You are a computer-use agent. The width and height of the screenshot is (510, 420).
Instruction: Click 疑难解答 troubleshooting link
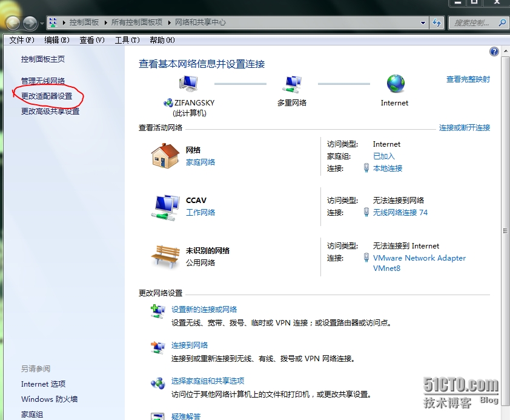(x=186, y=416)
